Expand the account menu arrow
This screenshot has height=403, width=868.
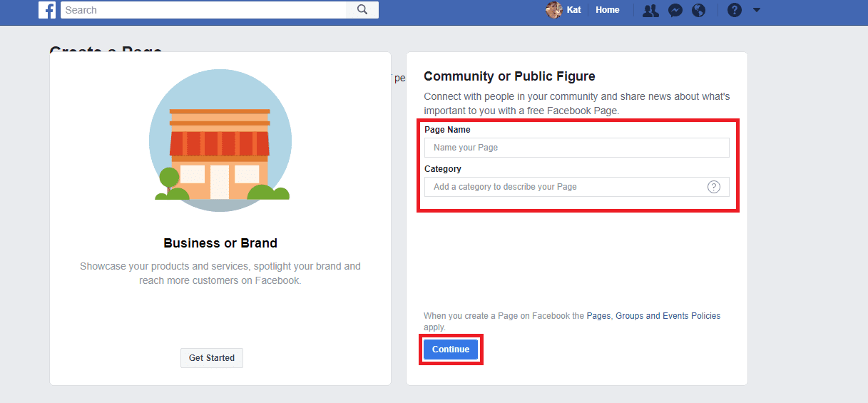tap(757, 10)
